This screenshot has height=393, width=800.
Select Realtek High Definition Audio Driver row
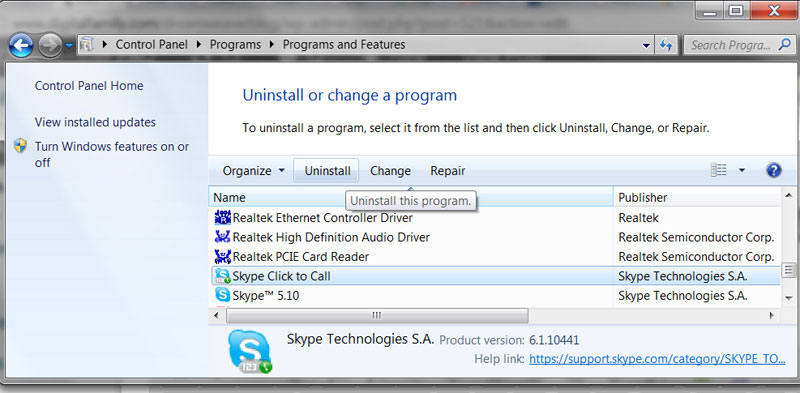tap(495, 237)
